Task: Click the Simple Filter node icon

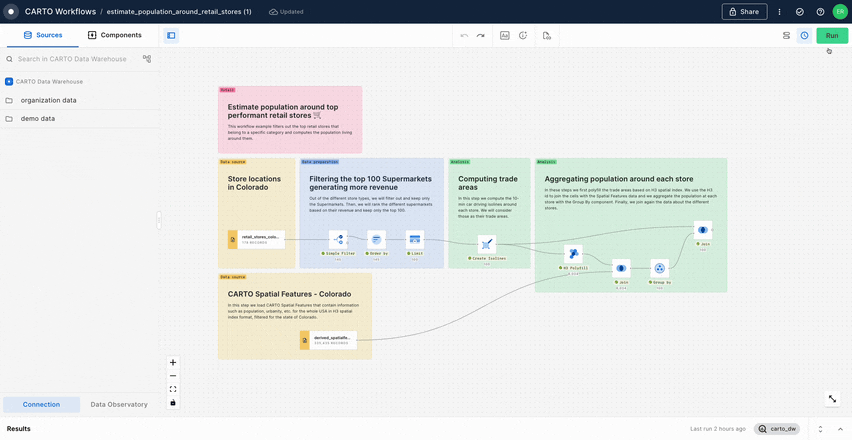Action: click(338, 240)
